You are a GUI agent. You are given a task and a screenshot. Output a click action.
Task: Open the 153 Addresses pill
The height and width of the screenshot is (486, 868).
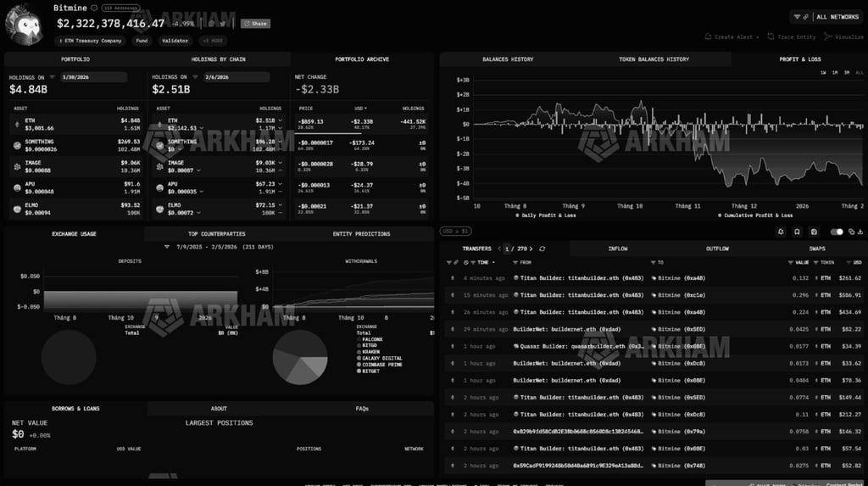tap(120, 8)
